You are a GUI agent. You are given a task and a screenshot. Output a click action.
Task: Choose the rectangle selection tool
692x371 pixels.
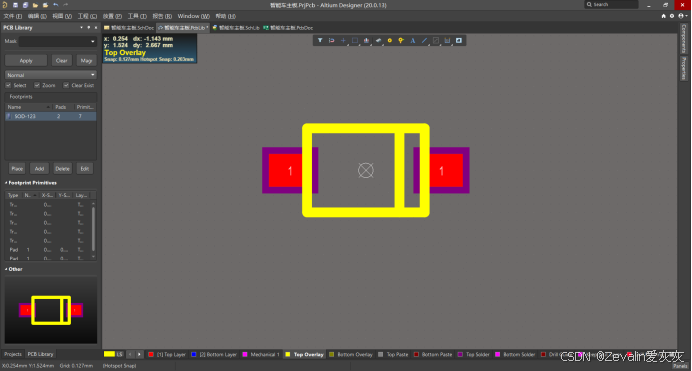tap(355, 41)
